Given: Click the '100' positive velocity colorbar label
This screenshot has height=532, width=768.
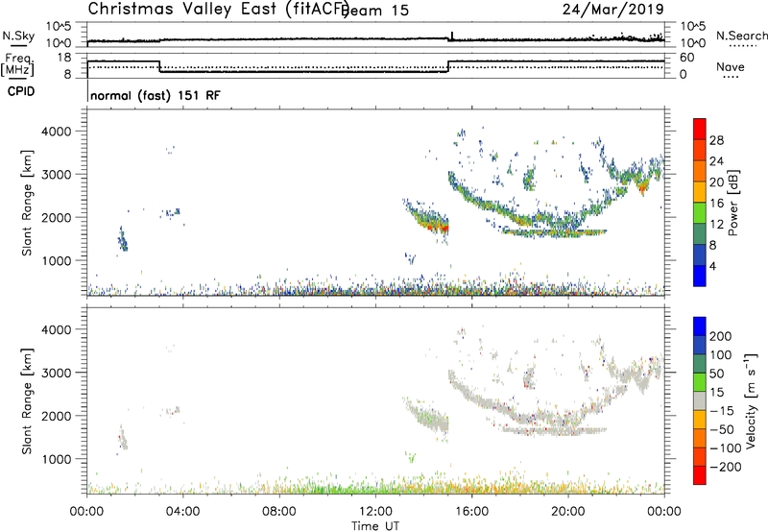Looking at the screenshot, I should pos(721,354).
